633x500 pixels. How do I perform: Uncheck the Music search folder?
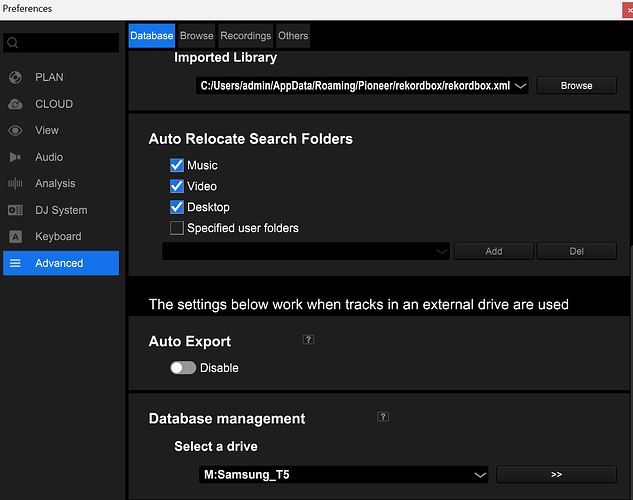pos(177,165)
